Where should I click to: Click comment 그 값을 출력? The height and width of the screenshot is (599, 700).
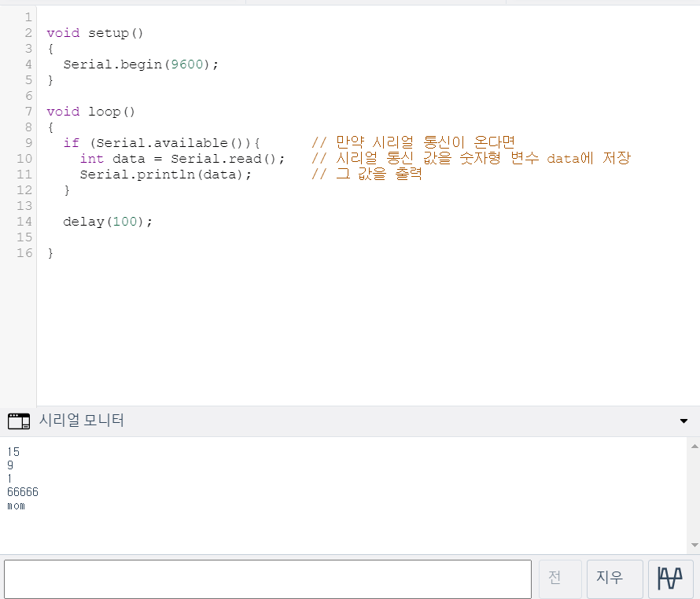(x=367, y=174)
